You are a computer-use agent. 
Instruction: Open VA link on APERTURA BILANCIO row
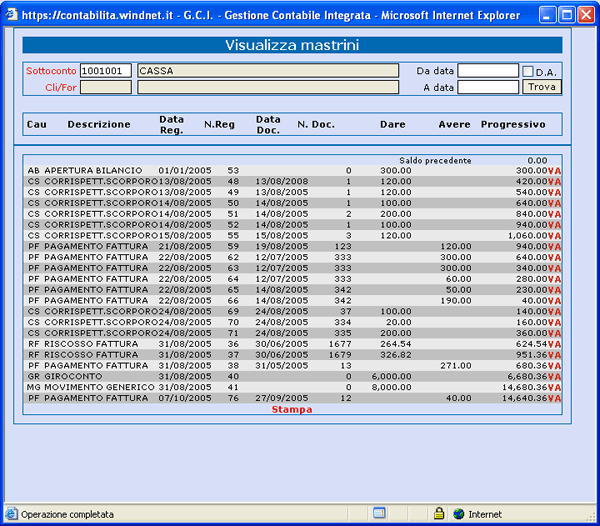click(554, 171)
